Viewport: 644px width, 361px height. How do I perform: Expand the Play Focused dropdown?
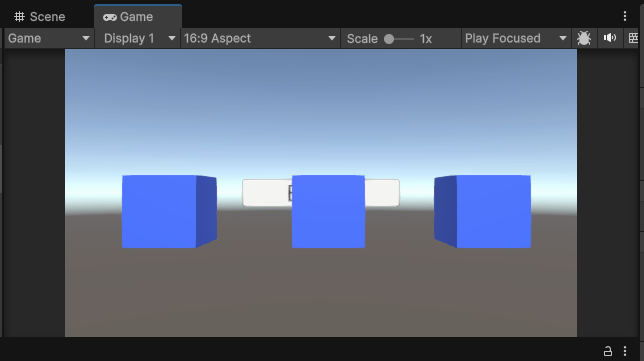click(x=515, y=38)
